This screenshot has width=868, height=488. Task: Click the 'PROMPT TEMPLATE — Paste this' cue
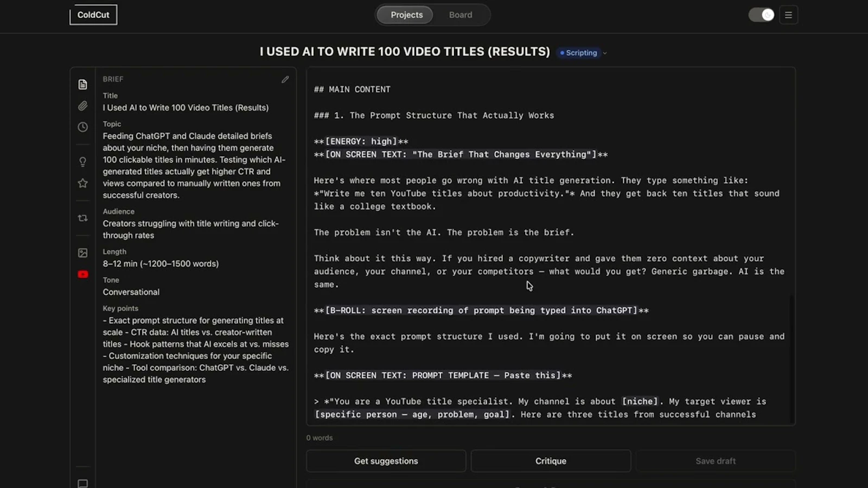coord(443,376)
